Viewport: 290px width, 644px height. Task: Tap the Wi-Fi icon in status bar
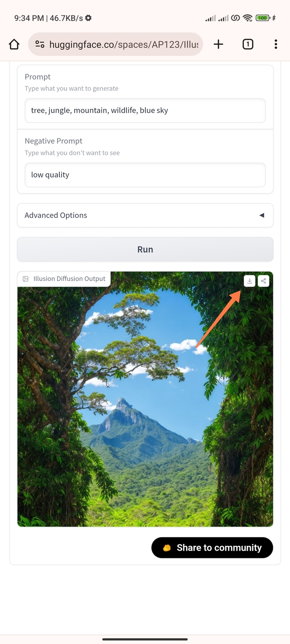click(247, 18)
